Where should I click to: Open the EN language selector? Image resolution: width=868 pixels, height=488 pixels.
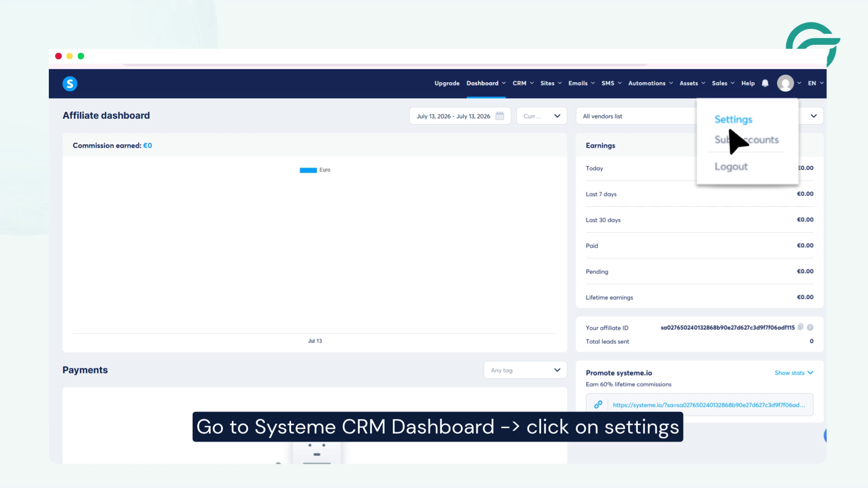point(816,83)
